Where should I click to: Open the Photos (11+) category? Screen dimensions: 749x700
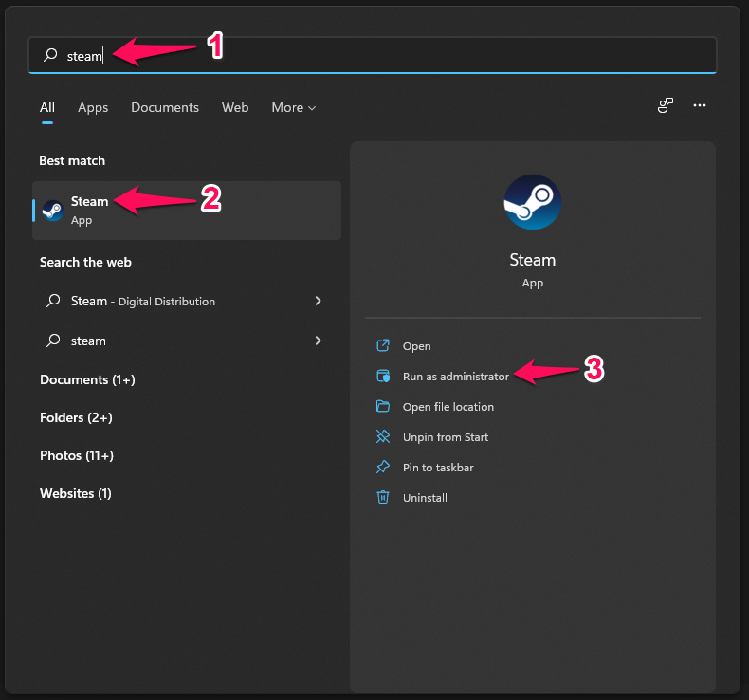coord(77,455)
